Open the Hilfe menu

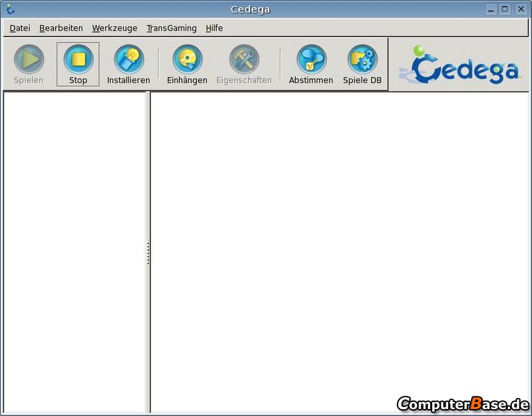click(215, 28)
